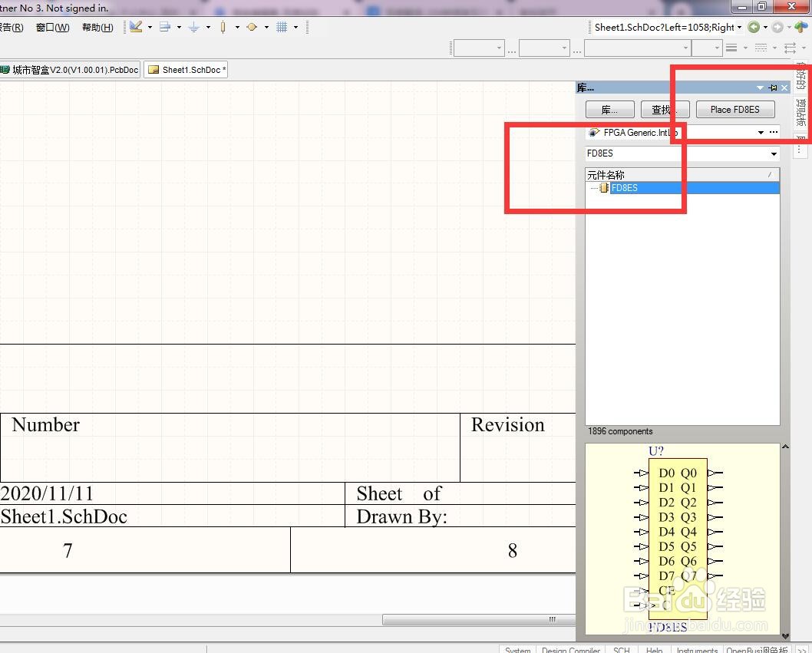Select the power ground symbol icon
Viewport: 812px width, 653px height.
coord(193,27)
